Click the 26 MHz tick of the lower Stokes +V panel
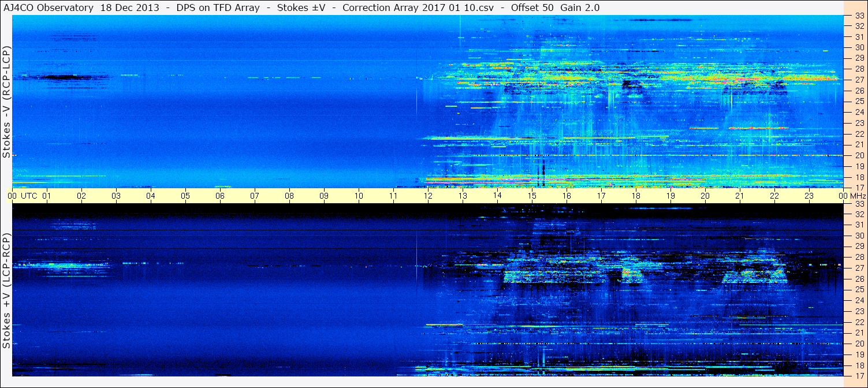Screen dimensions: 868x388 [x=859, y=279]
